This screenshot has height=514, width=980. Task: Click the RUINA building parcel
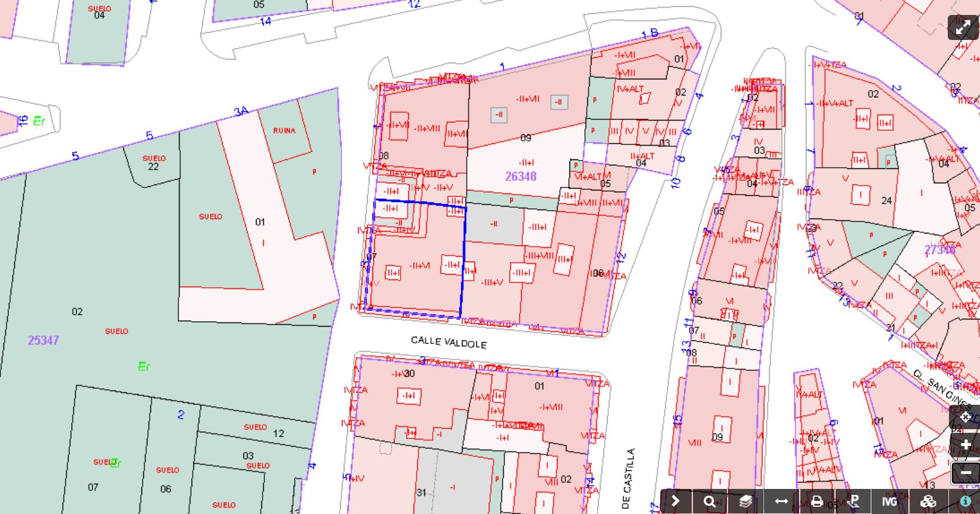pyautogui.click(x=284, y=131)
